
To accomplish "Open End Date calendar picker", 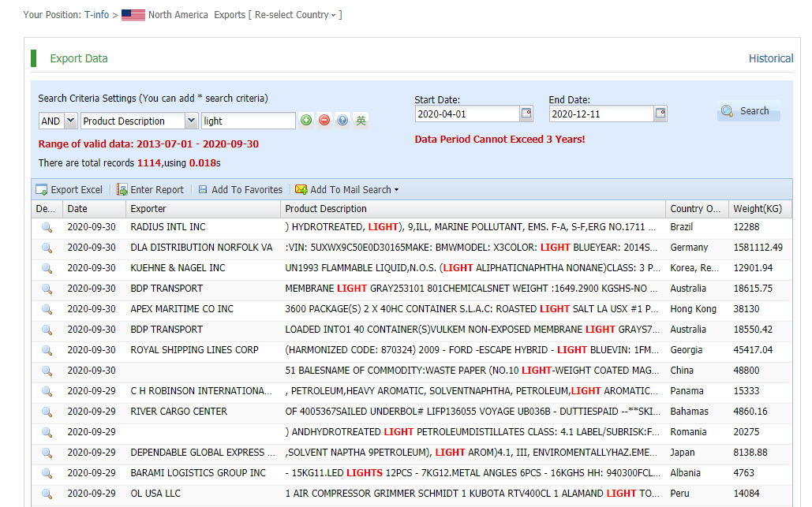I will pos(660,114).
